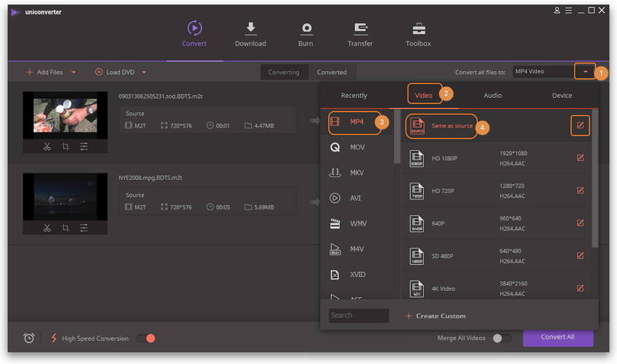Image resolution: width=617 pixels, height=364 pixels.
Task: Choose AVI format in list
Action: 359,198
